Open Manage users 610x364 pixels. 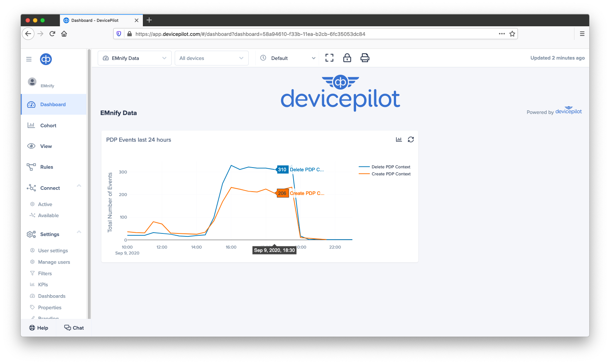click(x=54, y=262)
